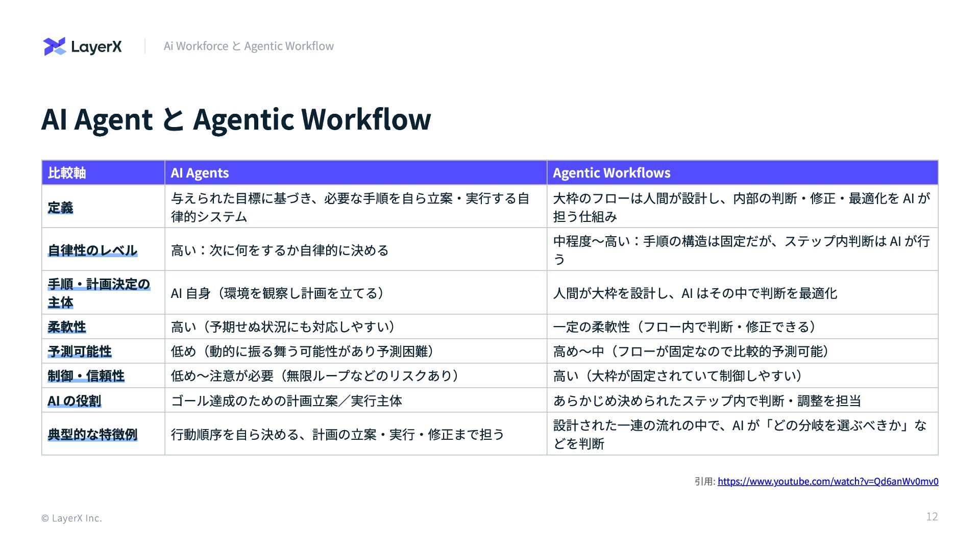Click the cell ゴール達成のための計画立案/実行主体
This screenshot has height=551, width=980.
pos(286,400)
